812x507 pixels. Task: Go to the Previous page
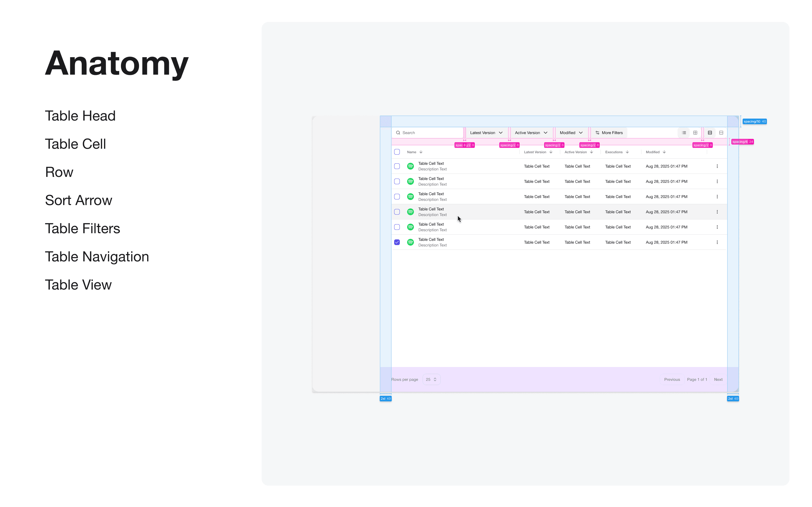coord(672,380)
